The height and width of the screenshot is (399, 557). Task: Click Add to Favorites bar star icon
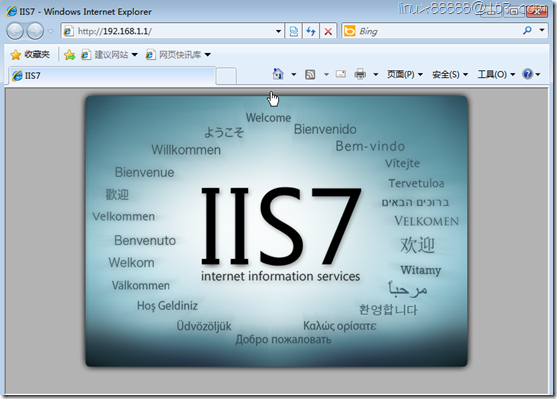(70, 55)
